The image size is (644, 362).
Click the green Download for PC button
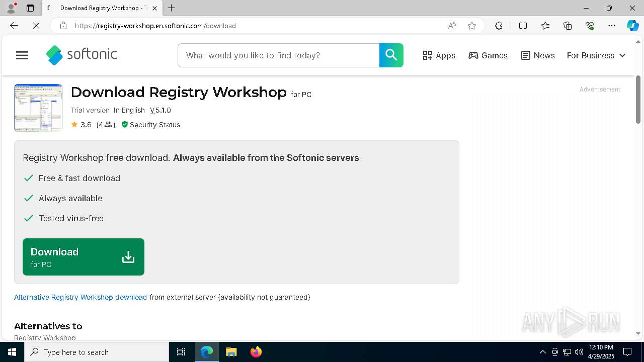click(x=84, y=257)
